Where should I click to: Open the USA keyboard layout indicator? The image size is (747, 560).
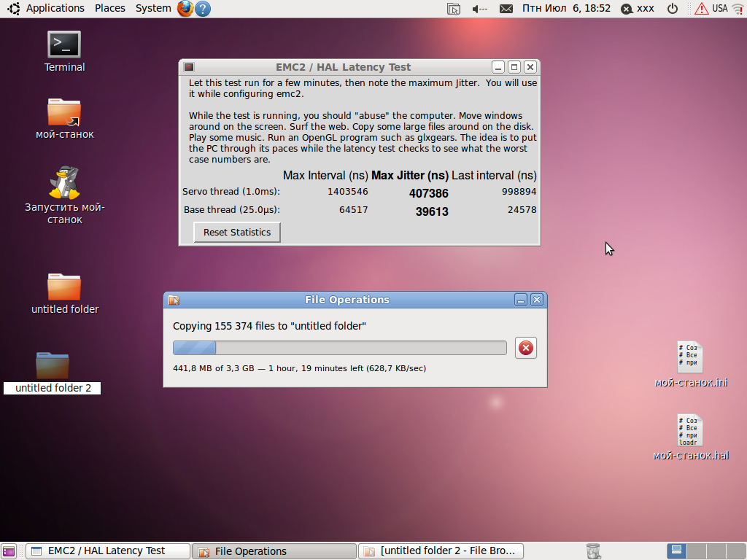(x=719, y=9)
